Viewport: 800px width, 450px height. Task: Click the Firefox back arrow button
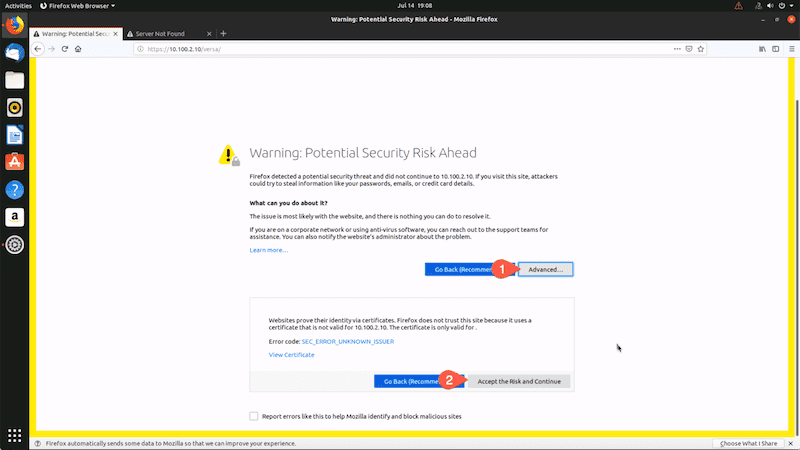tap(38, 49)
